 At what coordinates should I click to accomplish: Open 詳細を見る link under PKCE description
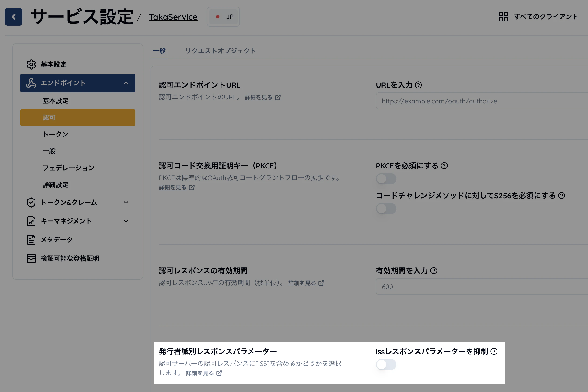click(173, 188)
